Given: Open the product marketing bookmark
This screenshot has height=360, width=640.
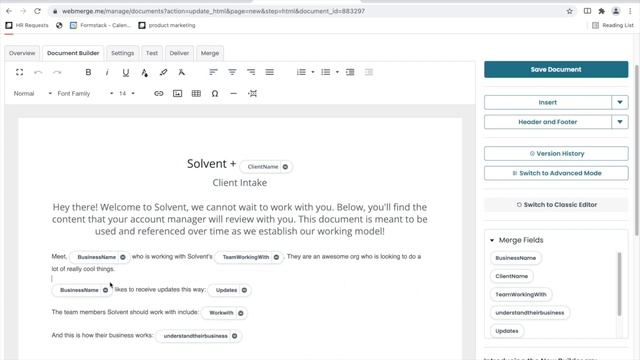Looking at the screenshot, I should click(x=167, y=25).
